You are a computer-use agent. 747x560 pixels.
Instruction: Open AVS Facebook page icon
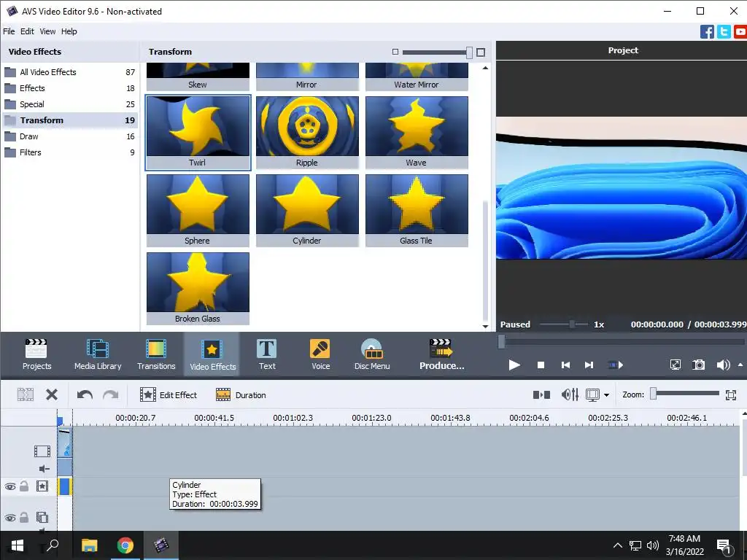[x=707, y=32]
